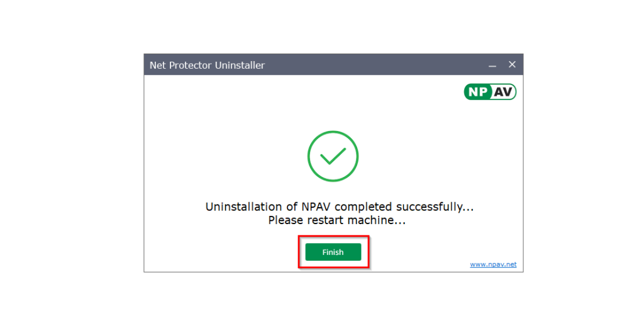The image size is (644, 323).
Task: Click the Please restart machine text
Action: tap(336, 220)
